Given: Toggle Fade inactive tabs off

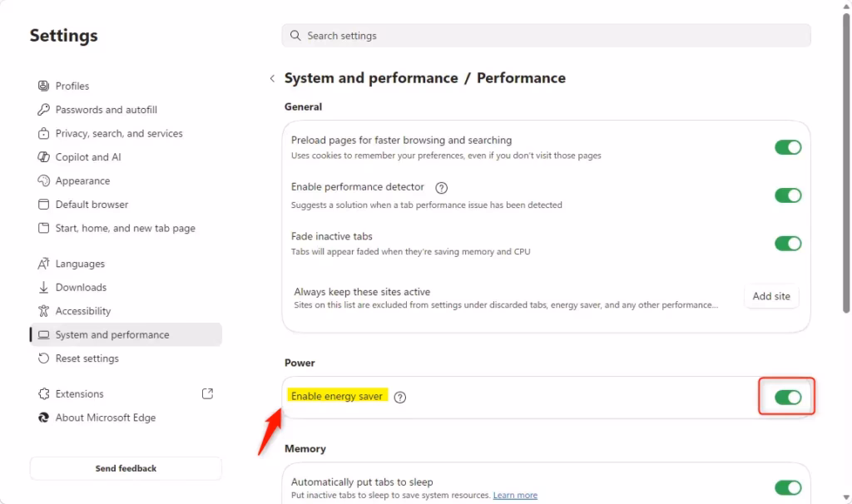Looking at the screenshot, I should (787, 243).
